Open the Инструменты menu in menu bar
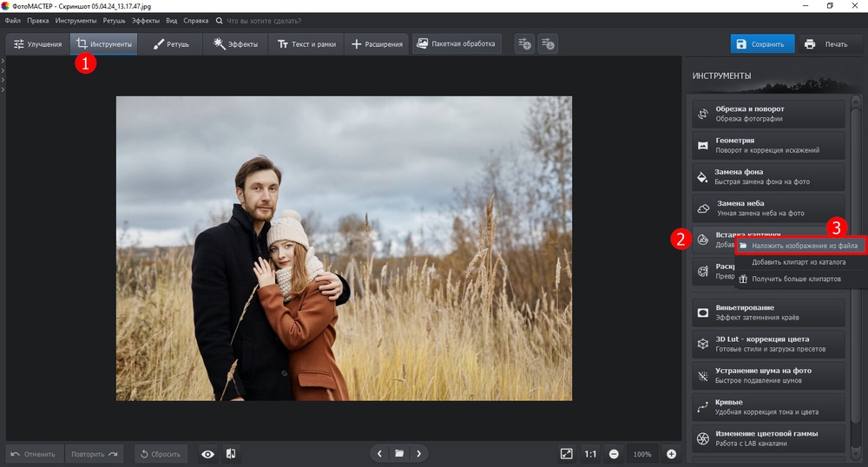This screenshot has height=467, width=868. [x=76, y=21]
